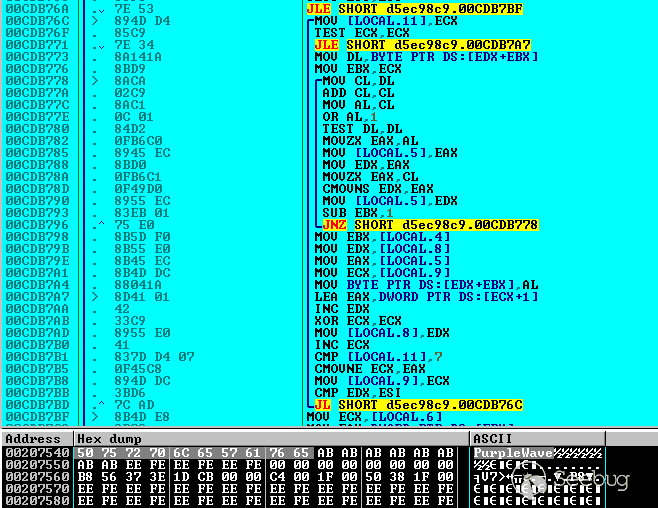The width and height of the screenshot is (658, 508).
Task: Select the TEST DL,DL instruction
Action: click(x=362, y=129)
